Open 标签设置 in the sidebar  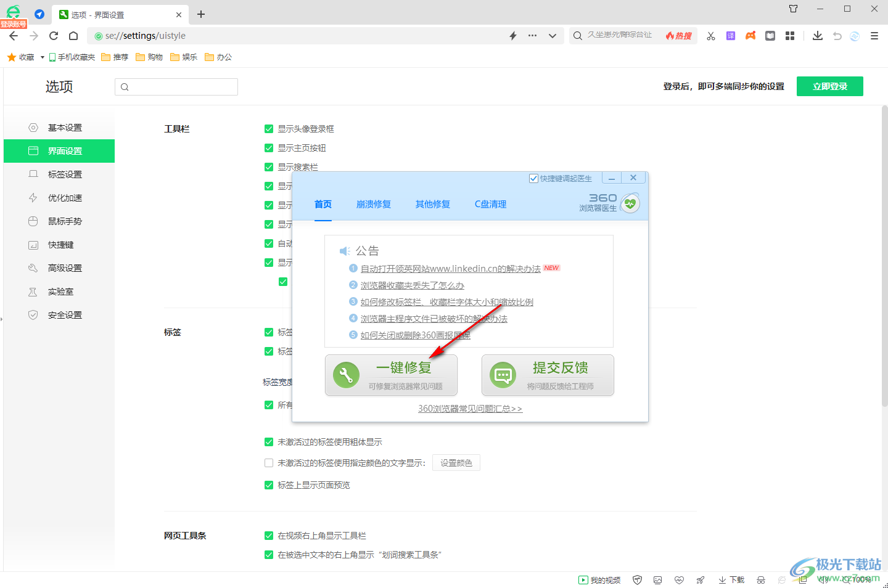click(x=59, y=174)
